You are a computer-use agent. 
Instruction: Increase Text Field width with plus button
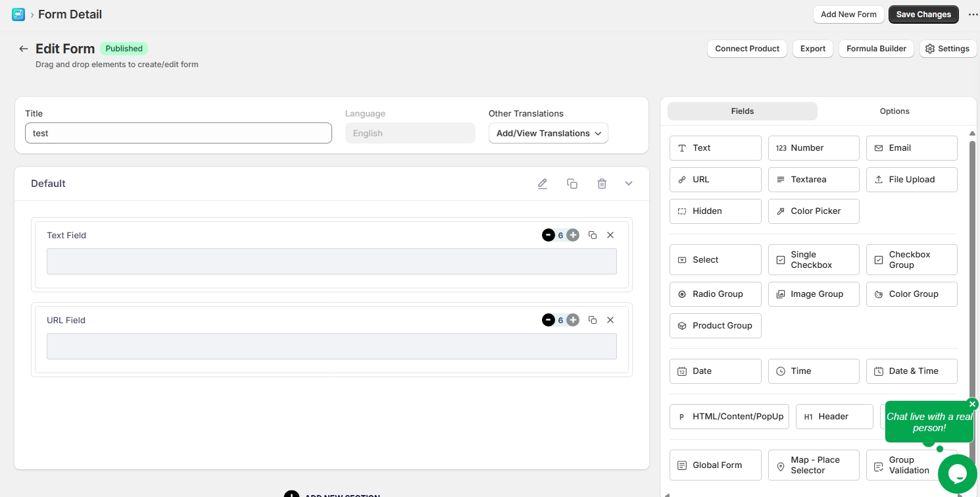tap(573, 235)
